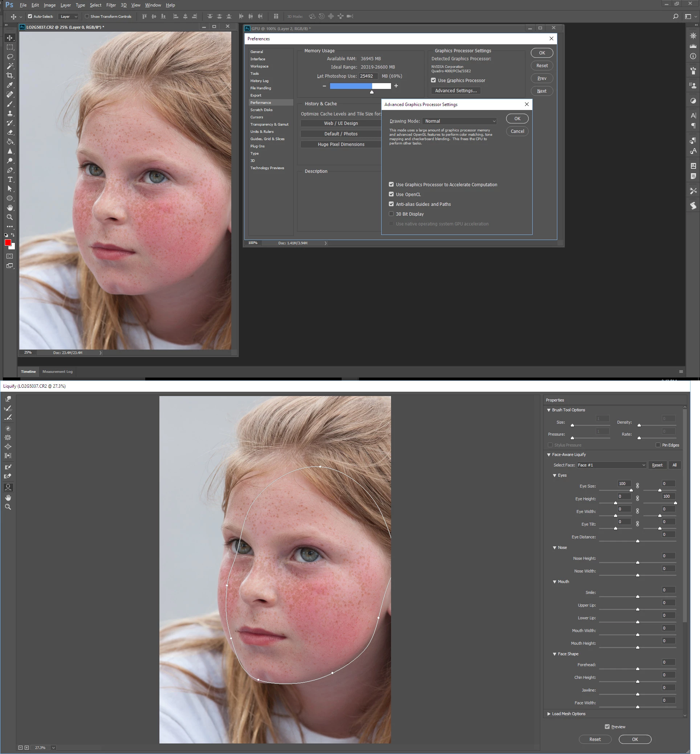This screenshot has height=754, width=700.
Task: Click the Let Photoshop Use memory field
Action: [368, 76]
